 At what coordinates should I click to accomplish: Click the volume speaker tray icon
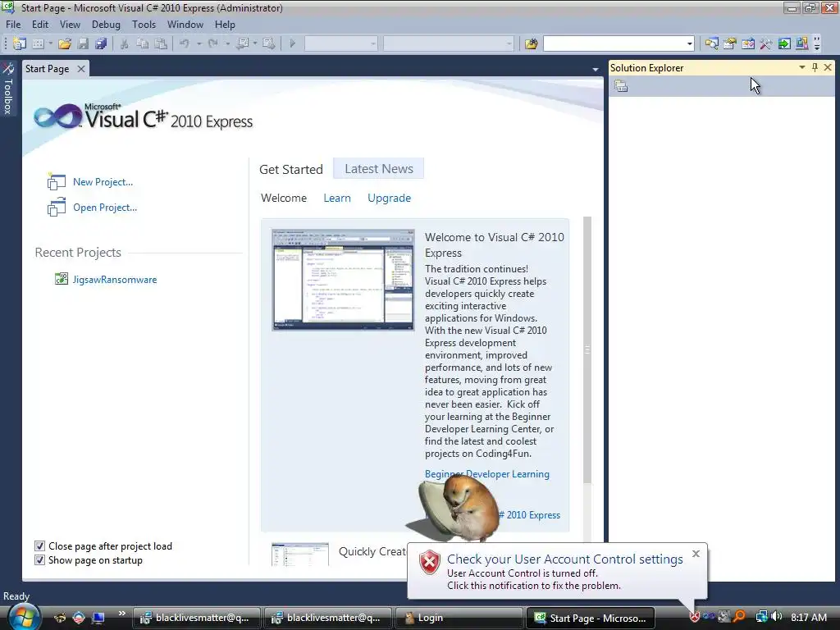(x=777, y=617)
